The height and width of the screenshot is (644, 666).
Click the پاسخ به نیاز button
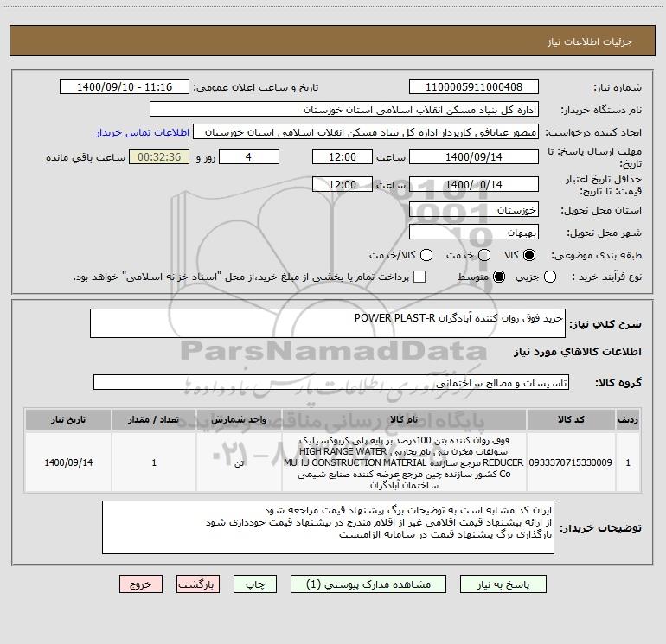point(503,584)
